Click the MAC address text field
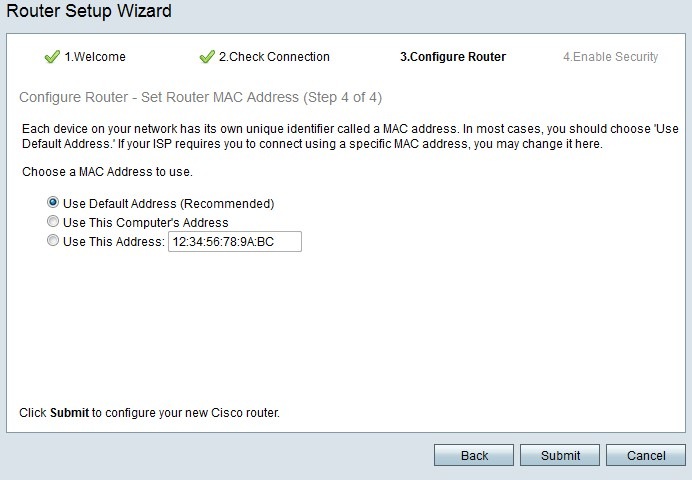The width and height of the screenshot is (692, 480). tap(234, 241)
